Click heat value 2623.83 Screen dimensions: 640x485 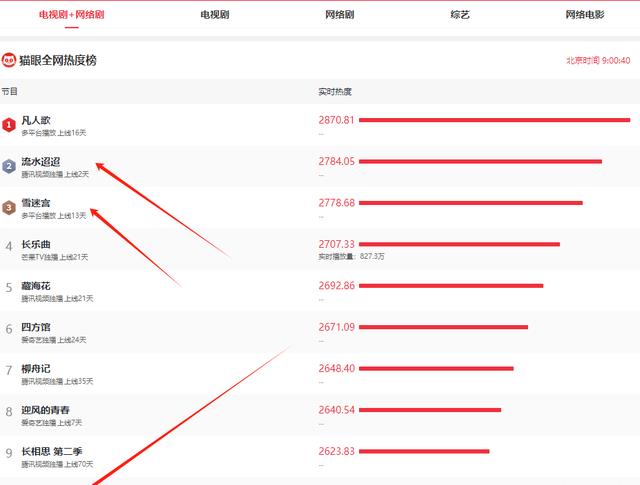(336, 451)
